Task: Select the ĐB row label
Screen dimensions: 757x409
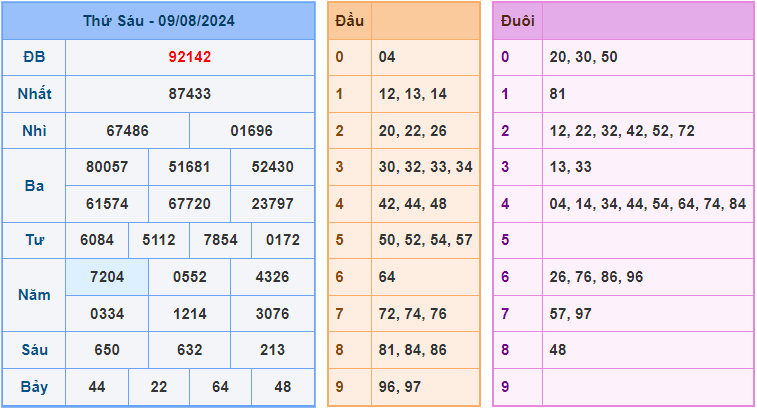Action: click(34, 57)
